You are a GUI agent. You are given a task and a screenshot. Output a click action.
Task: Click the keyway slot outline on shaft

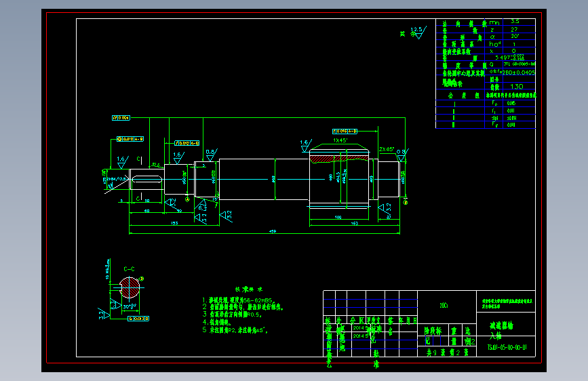point(147,180)
